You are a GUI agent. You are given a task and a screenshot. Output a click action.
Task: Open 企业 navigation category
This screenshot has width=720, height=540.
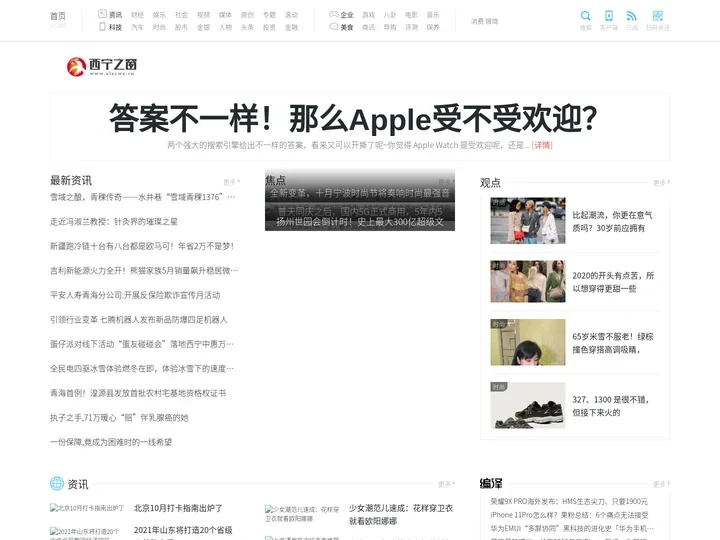coord(347,15)
